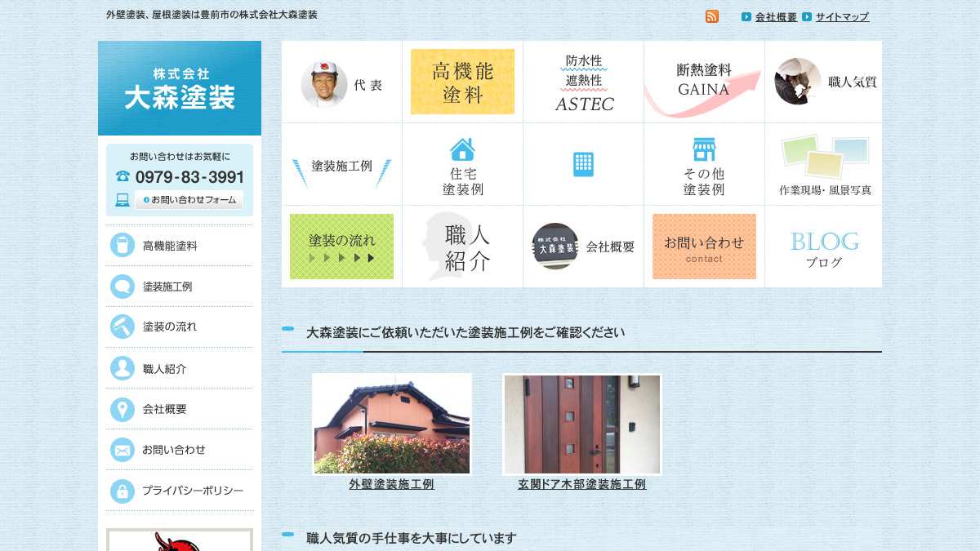This screenshot has width=980, height=551.
Task: Open the orange お問い合わせ contact tile
Action: 704,247
